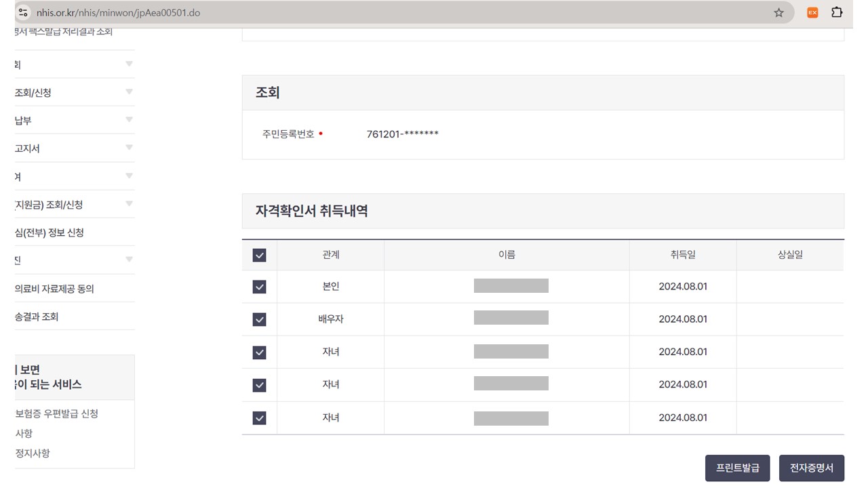Toggle the select-all checkbox in table header
The image size is (868, 488).
259,255
